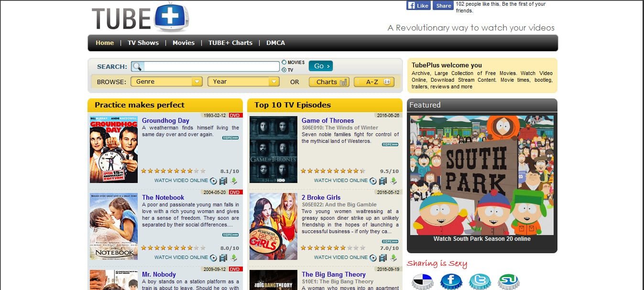This screenshot has height=290, width=644.
Task: Select the MOVIES radio button
Action: point(284,62)
